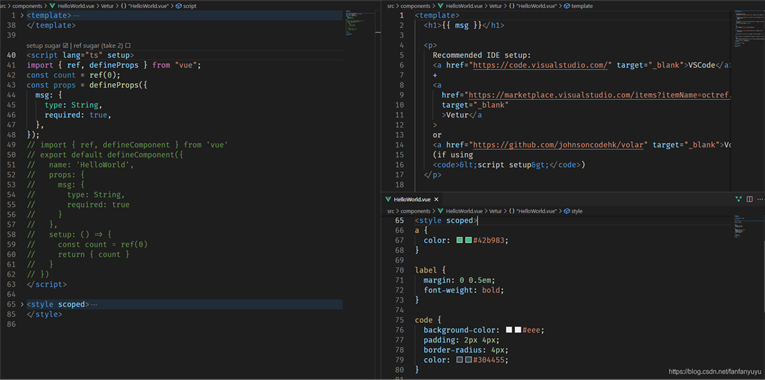Click the components breadcrumb in the left editor

click(x=26, y=6)
